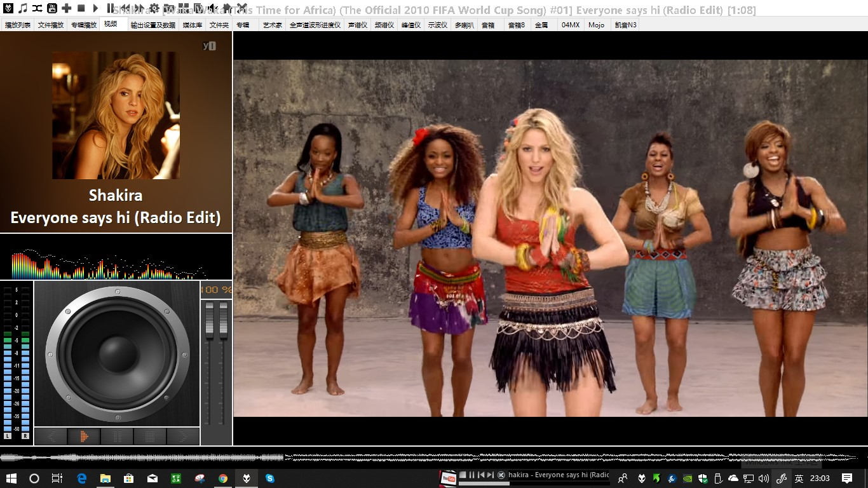Switch to the Mojo tab

(x=596, y=25)
